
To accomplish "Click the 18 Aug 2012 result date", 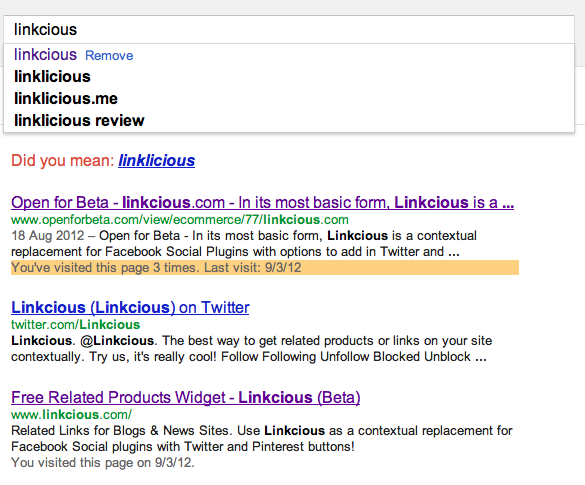I will click(x=48, y=236).
